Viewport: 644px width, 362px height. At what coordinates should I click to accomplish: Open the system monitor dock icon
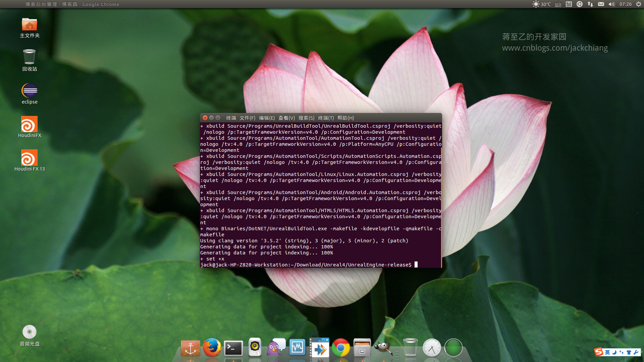(297, 348)
